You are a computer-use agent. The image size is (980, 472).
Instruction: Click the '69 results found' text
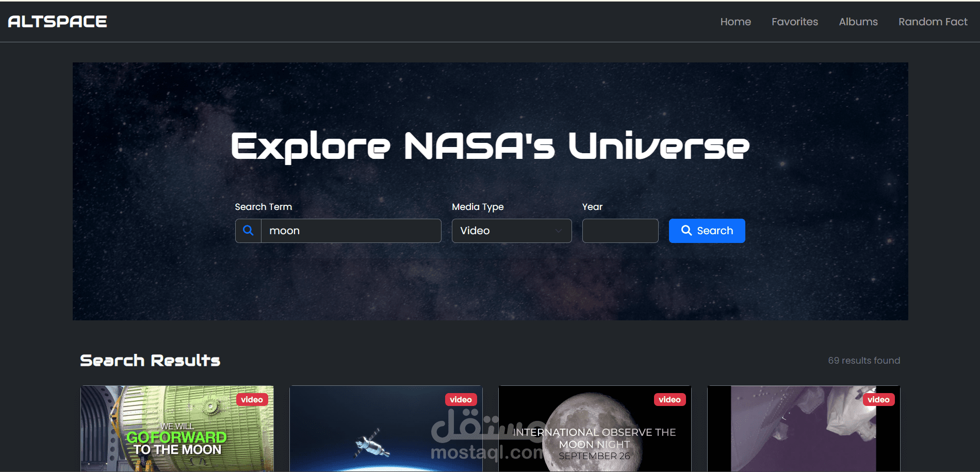point(864,361)
